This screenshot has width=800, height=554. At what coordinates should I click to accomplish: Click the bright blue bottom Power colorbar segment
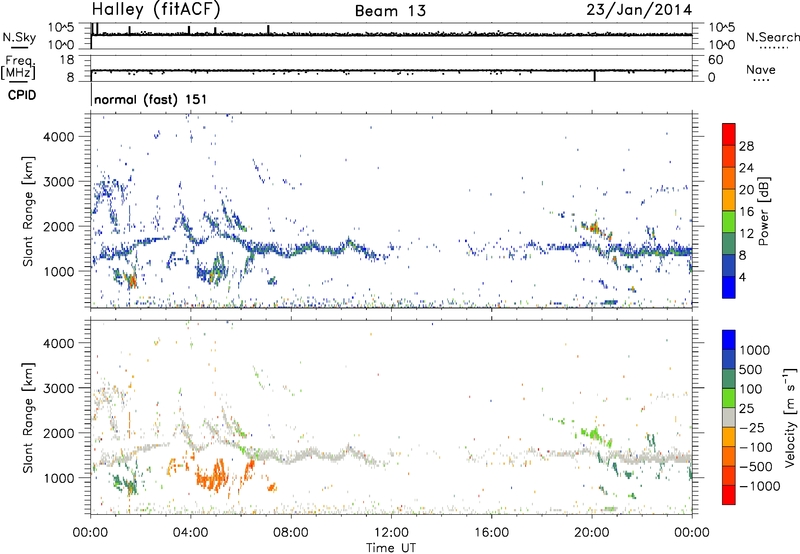tap(729, 287)
